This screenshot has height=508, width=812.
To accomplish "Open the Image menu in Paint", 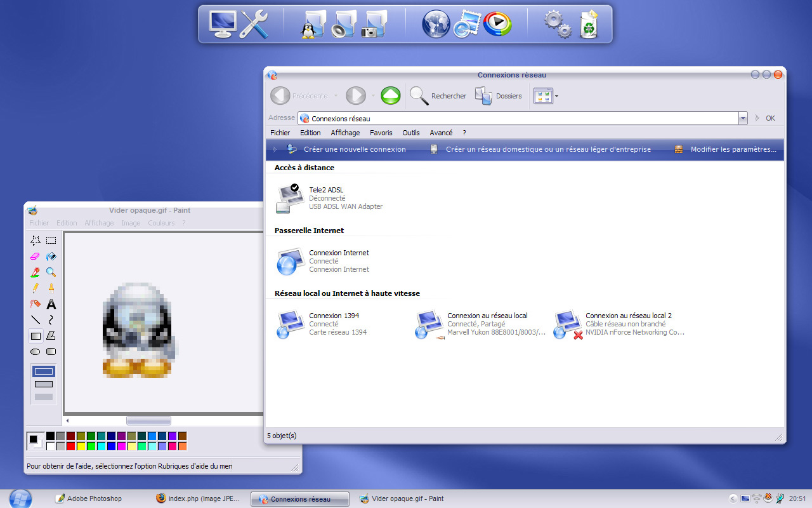I will pos(131,223).
